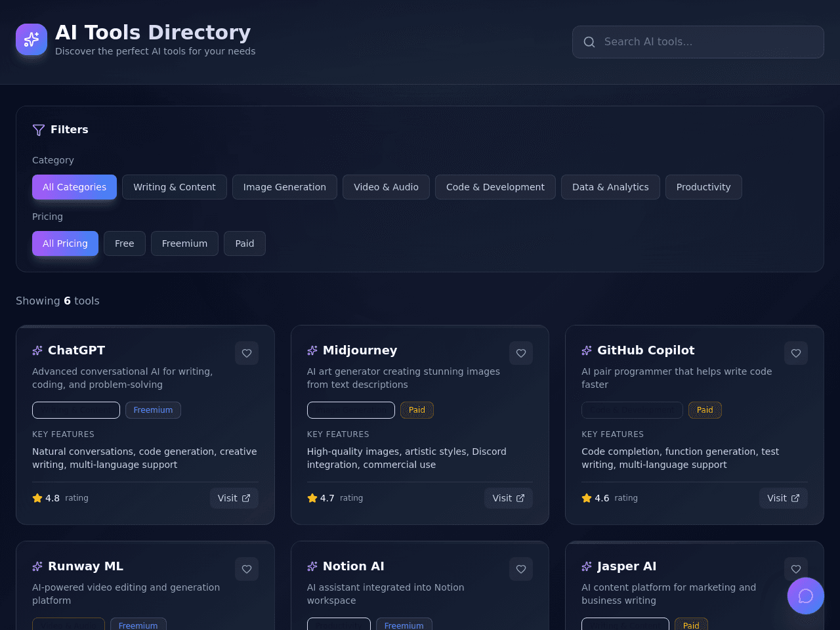Visit the ChatGPT website

coord(234,498)
